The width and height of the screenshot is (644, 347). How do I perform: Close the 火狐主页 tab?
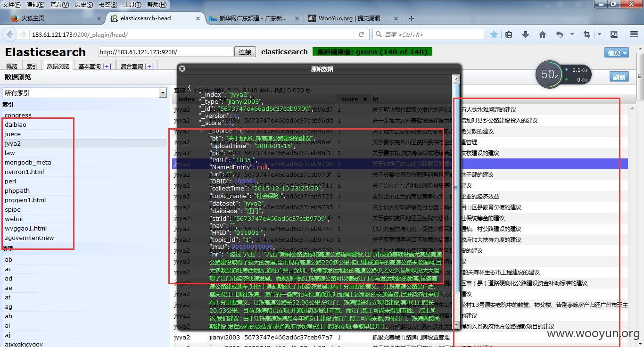click(99, 18)
